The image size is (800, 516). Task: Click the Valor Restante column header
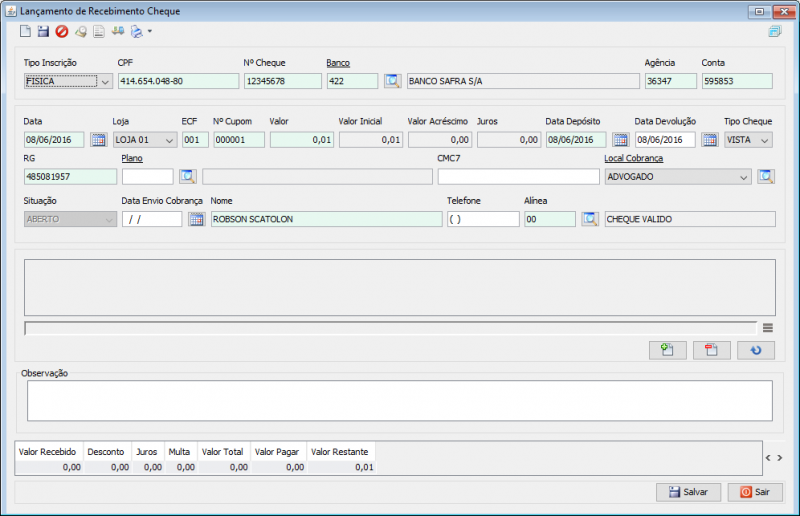pos(340,452)
